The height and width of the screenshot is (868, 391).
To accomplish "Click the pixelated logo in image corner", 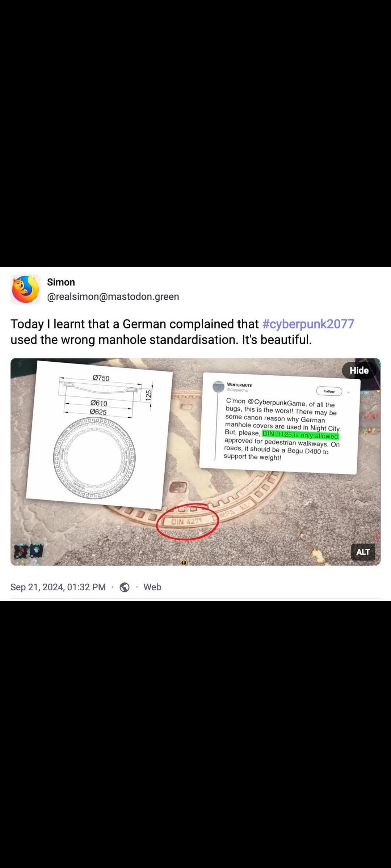I will point(29,551).
